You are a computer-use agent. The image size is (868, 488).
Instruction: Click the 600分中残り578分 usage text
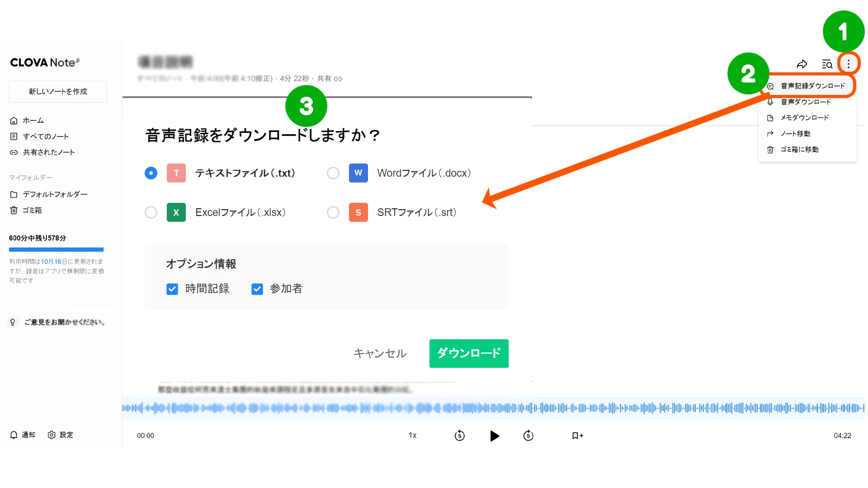click(x=38, y=238)
